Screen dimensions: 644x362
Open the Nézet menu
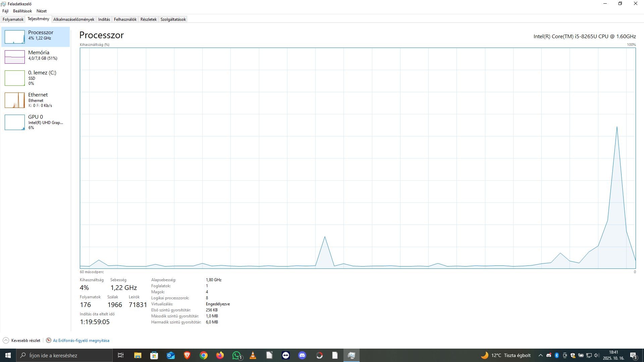(42, 11)
